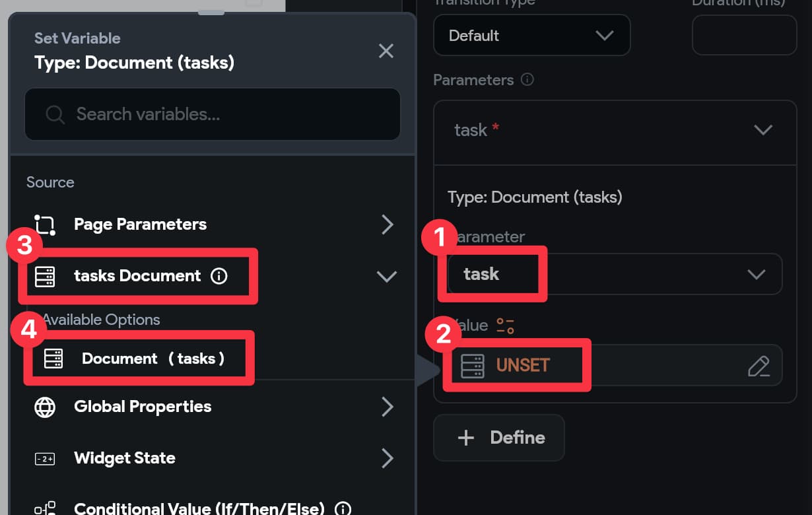The height and width of the screenshot is (515, 812).
Task: Open Conditional Value (If/Then/Else) option
Action: coord(199,508)
